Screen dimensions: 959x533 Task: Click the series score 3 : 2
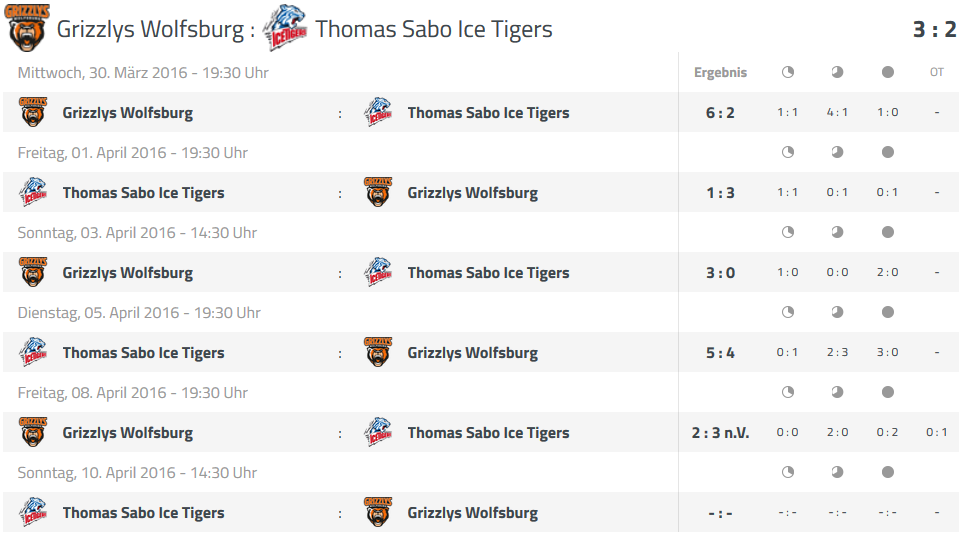934,29
